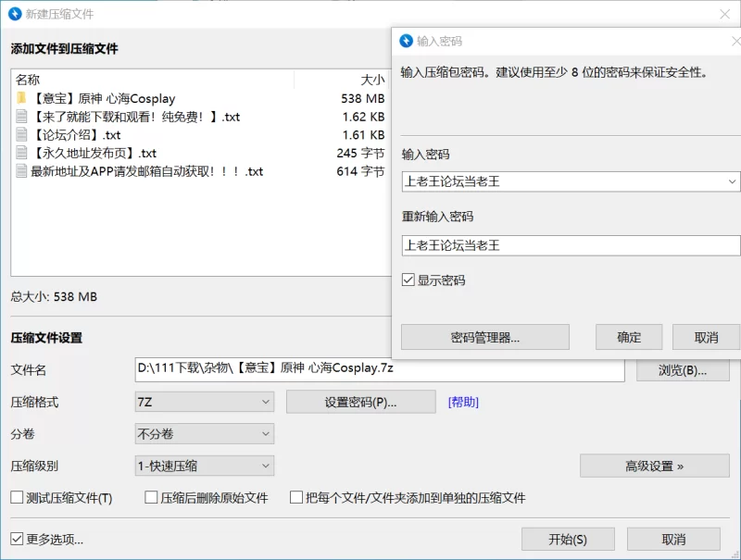This screenshot has width=741, height=560.
Task: Click the file icon of 最新地址及APP请发邮箱自动获取 txt
Action: click(x=21, y=171)
